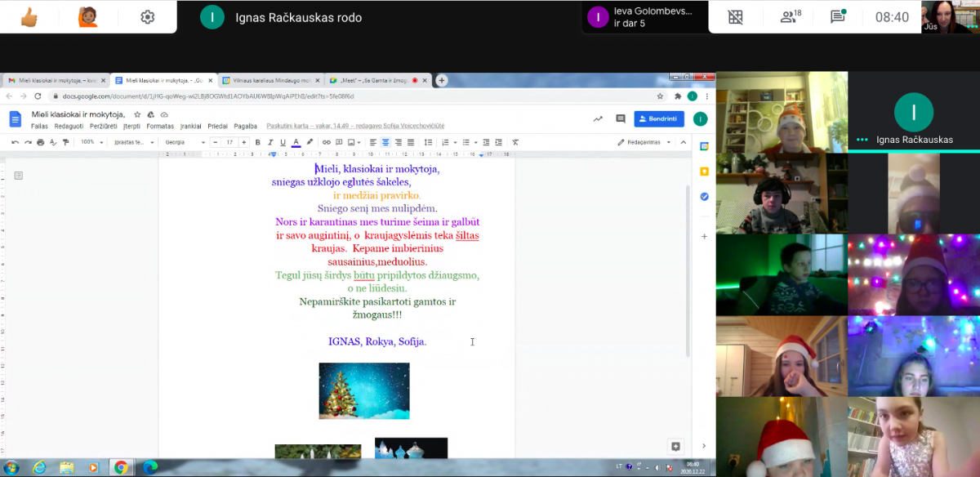The width and height of the screenshot is (980, 477).
Task: Star the document title
Action: coord(137,114)
